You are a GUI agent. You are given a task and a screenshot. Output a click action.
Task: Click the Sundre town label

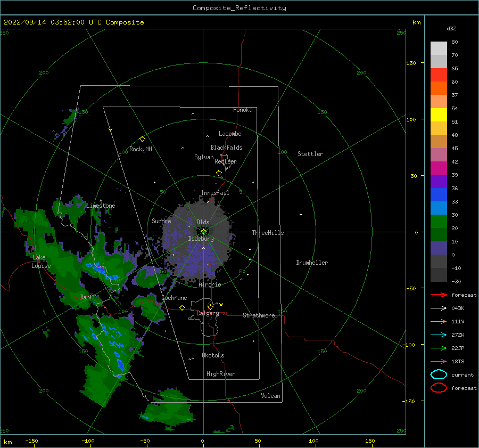tap(161, 221)
